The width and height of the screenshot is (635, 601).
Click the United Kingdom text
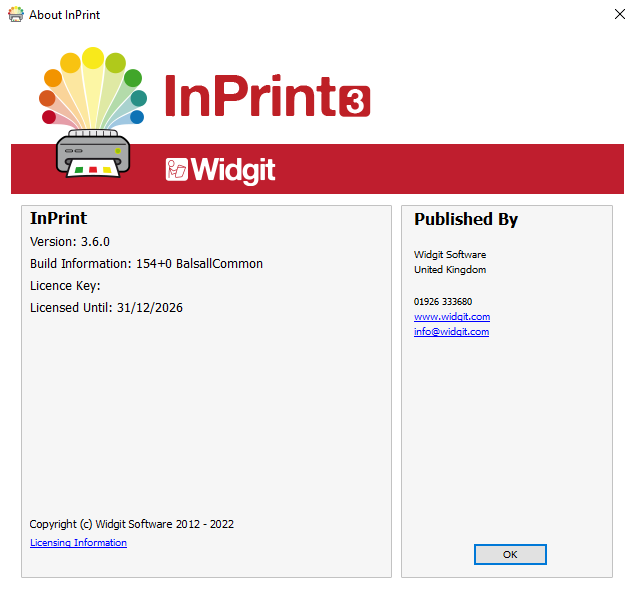click(450, 269)
